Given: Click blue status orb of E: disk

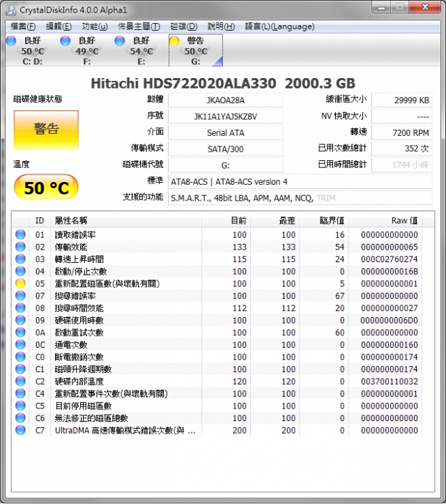Looking at the screenshot, I should (120, 41).
